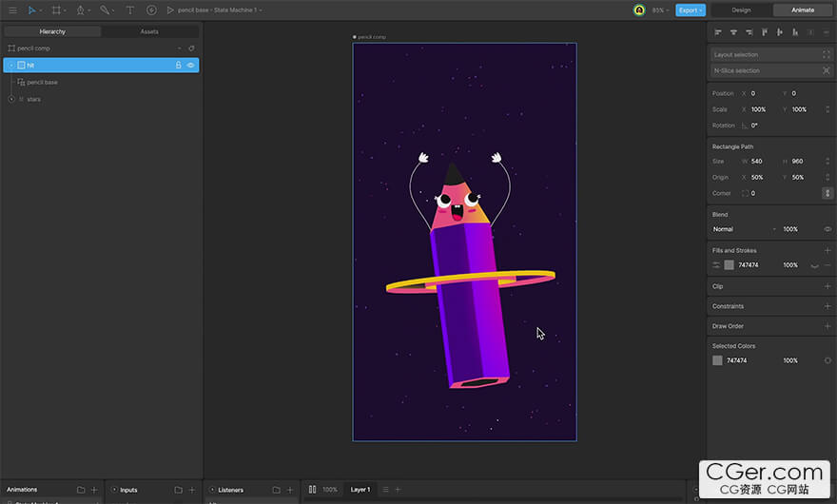This screenshot has width=837, height=504.
Task: Select the Text tool
Action: [130, 10]
